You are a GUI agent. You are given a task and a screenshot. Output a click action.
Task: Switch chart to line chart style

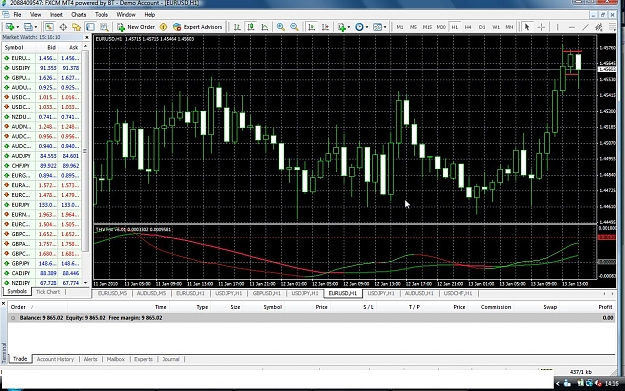tap(265, 27)
